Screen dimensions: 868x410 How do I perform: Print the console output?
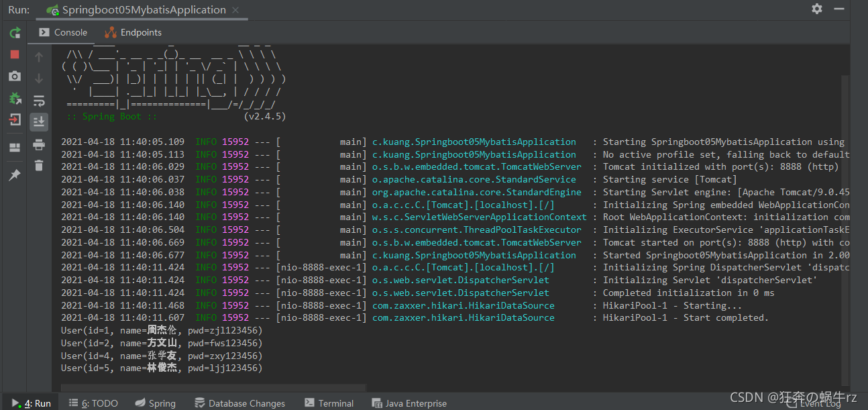(x=39, y=144)
